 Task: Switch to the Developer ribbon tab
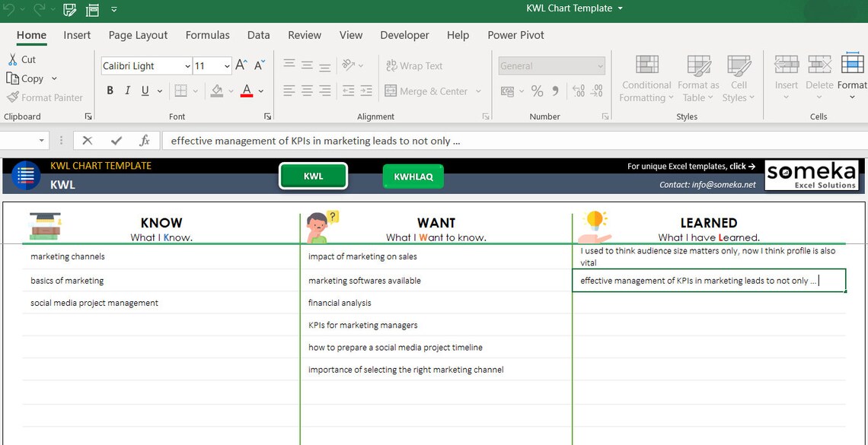(404, 35)
